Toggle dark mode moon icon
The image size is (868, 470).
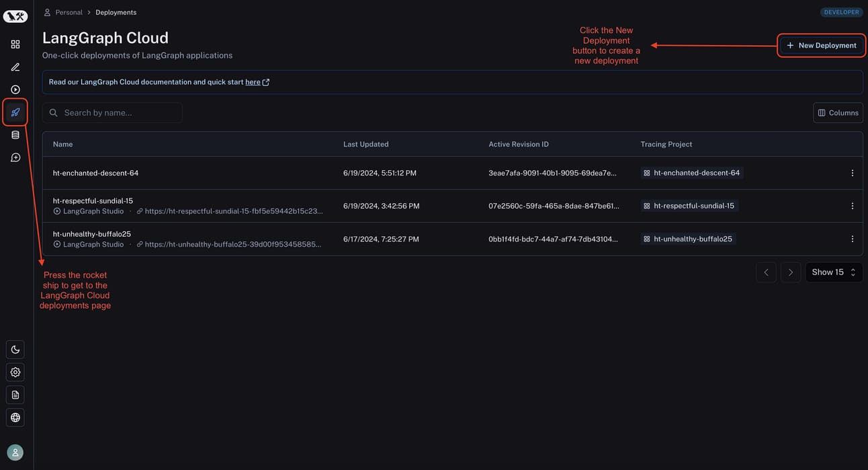coord(15,350)
